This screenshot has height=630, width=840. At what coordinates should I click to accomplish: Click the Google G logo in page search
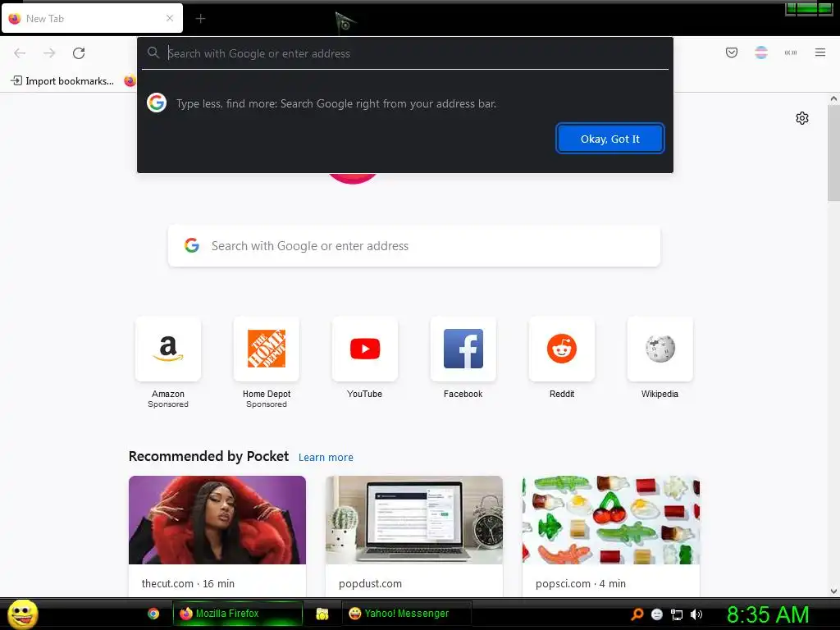192,245
